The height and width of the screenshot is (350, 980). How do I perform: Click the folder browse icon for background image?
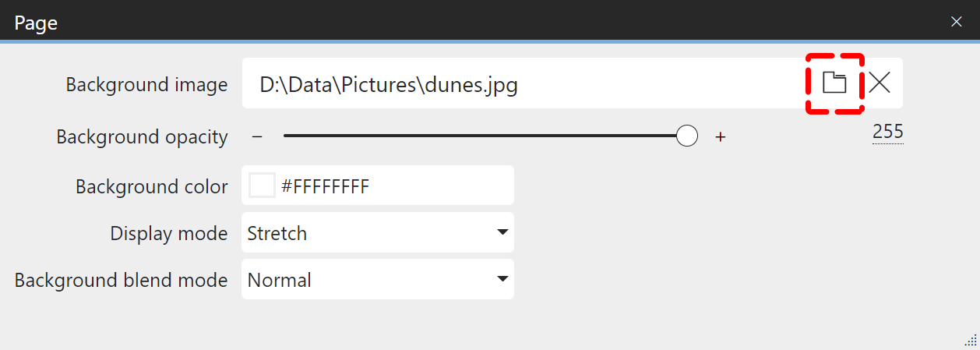click(x=834, y=83)
